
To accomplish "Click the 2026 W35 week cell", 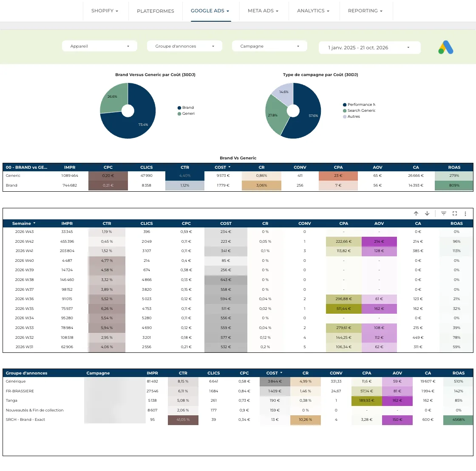I will click(x=24, y=309).
